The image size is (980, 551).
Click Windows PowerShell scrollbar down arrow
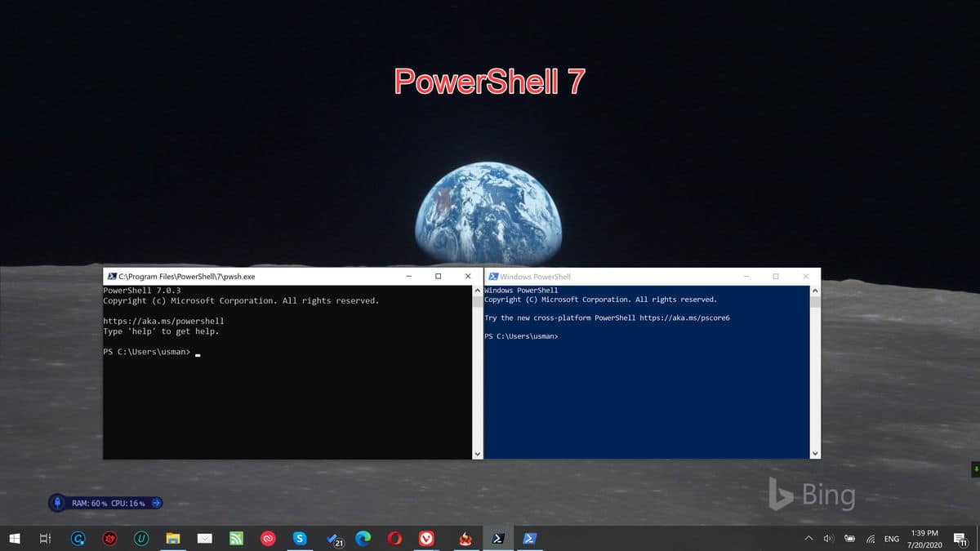[815, 453]
